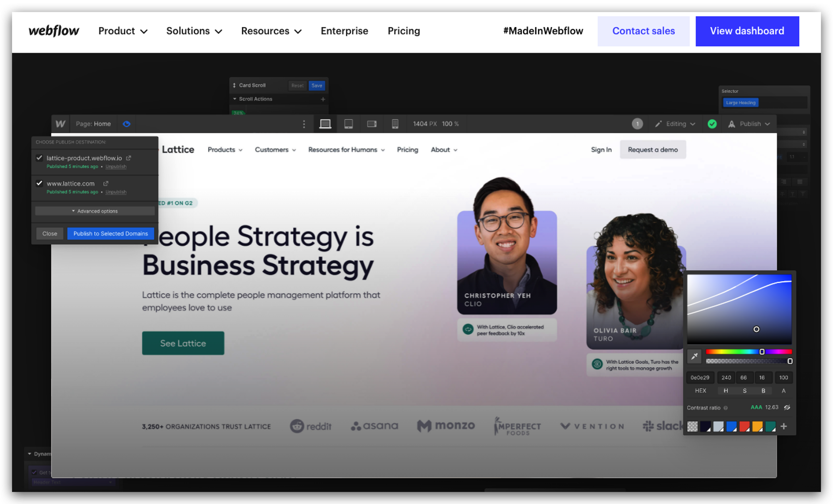
Task: Click the Card Scroll vertical arrows icon
Action: point(234,85)
